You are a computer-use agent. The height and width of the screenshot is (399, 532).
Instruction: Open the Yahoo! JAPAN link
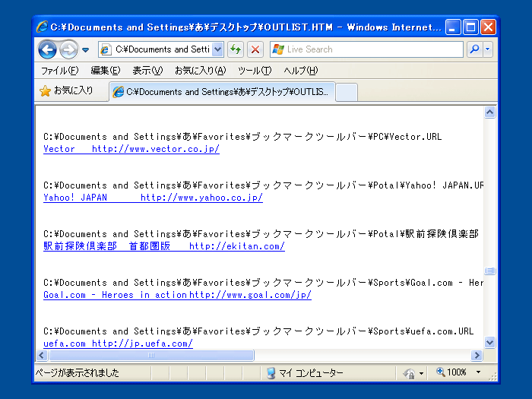pyautogui.click(x=153, y=198)
